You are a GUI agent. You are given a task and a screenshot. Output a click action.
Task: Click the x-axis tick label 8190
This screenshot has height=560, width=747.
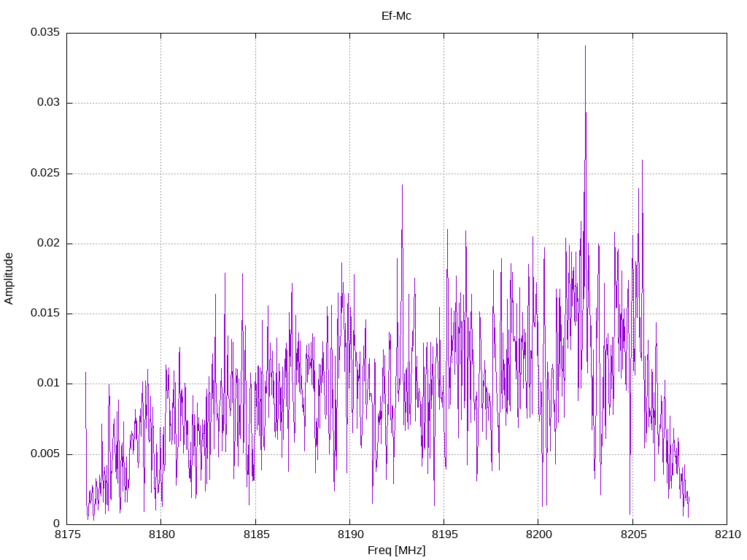[x=350, y=534]
